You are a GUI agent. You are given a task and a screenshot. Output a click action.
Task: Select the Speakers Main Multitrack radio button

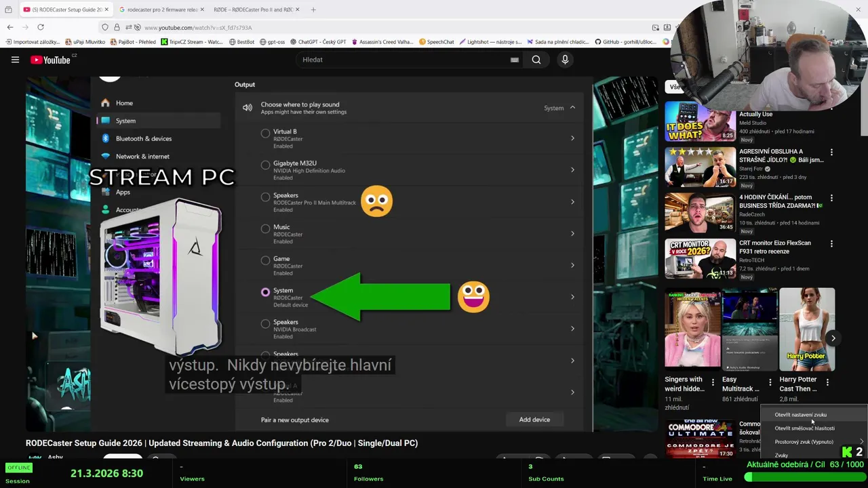[265, 197]
